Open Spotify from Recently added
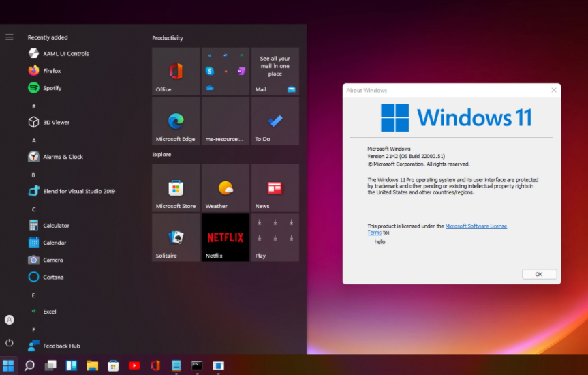The width and height of the screenshot is (588, 375). pyautogui.click(x=52, y=88)
